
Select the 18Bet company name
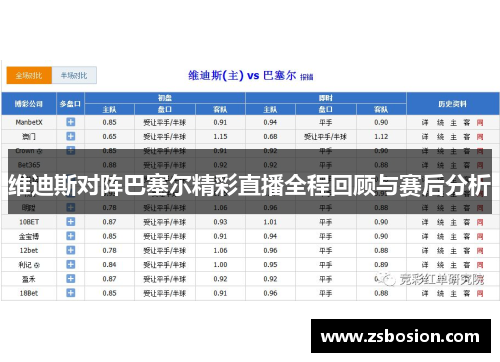click(29, 293)
